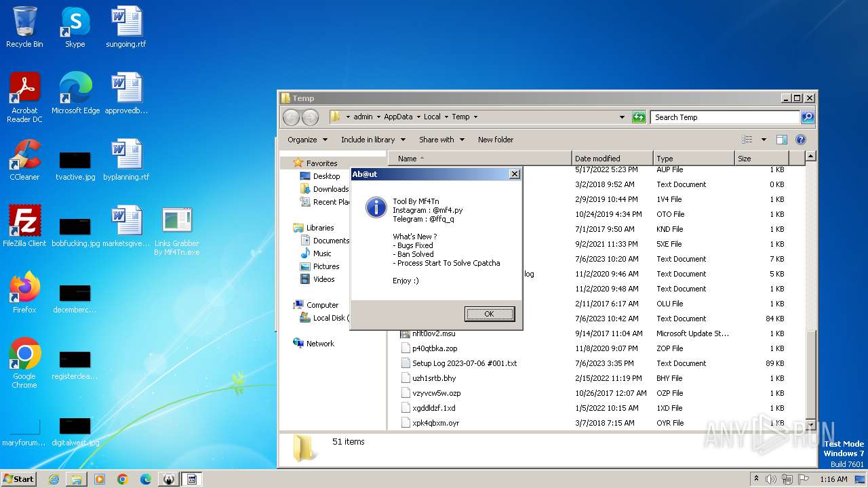Launch the FileZilla Client shortcut

tap(24, 226)
